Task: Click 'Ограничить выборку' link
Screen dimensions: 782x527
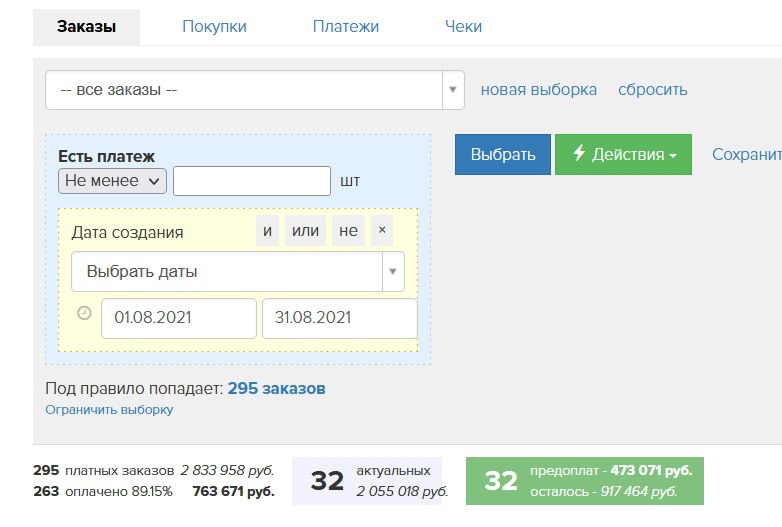Action: 109,410
